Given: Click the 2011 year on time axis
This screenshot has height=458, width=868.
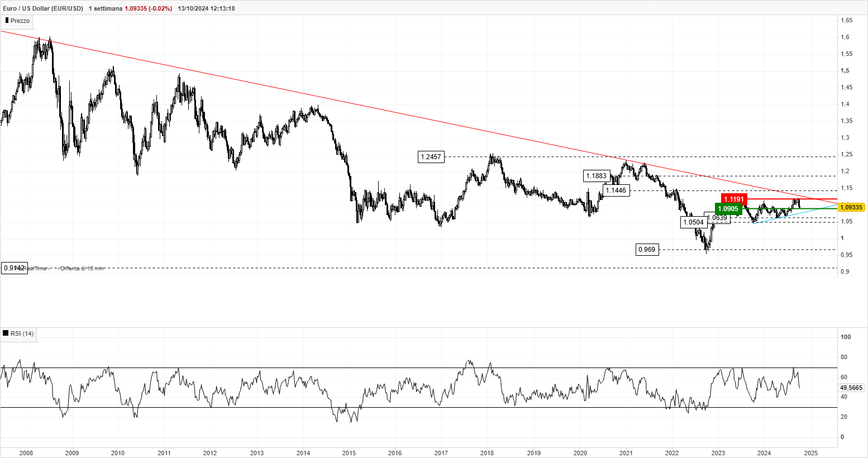Looking at the screenshot, I should 164,453.
